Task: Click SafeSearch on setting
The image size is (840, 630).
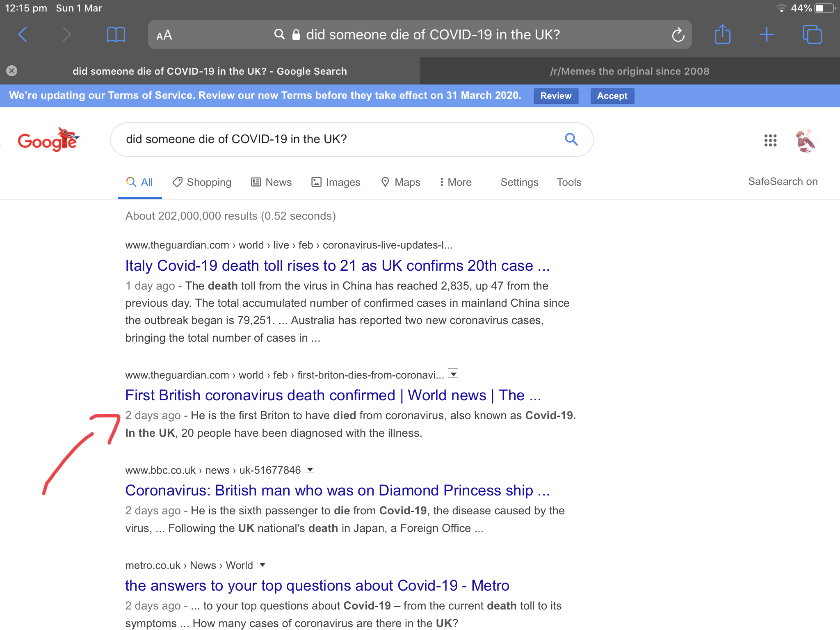Action: 783,181
